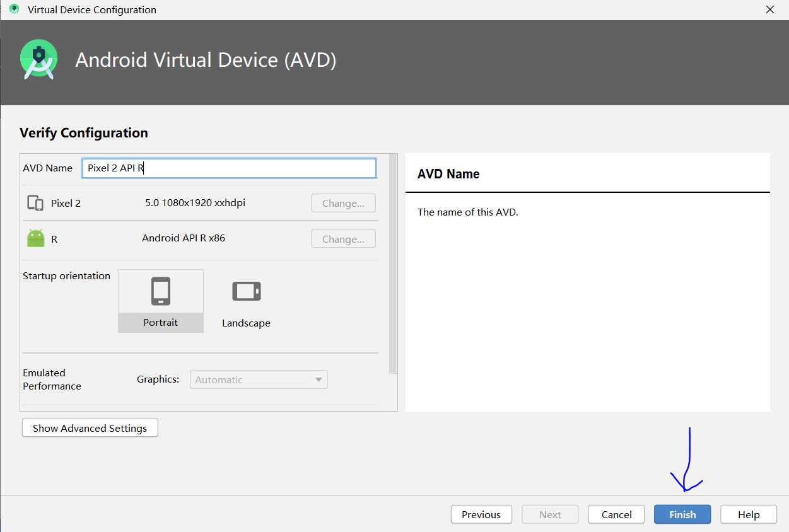The height and width of the screenshot is (532, 789).
Task: Click the Pixel 2 device icon
Action: pos(35,203)
